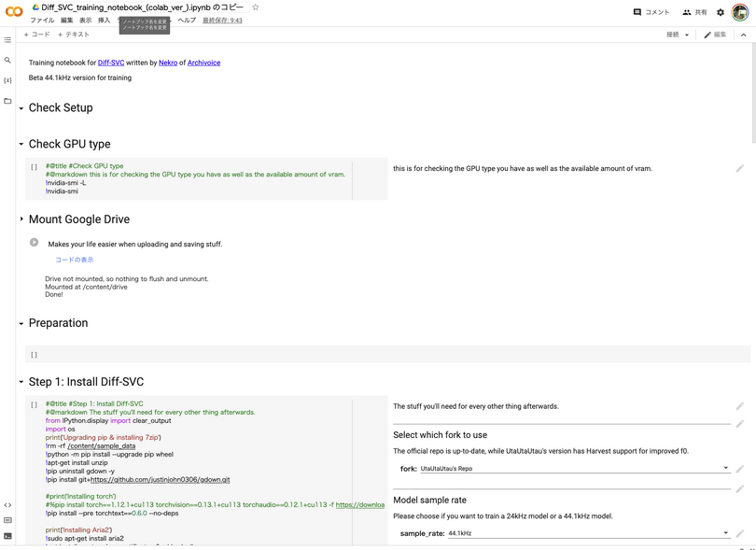Edit the 'stuff you'll need' markdown field
The height and width of the screenshot is (550, 756).
click(740, 406)
